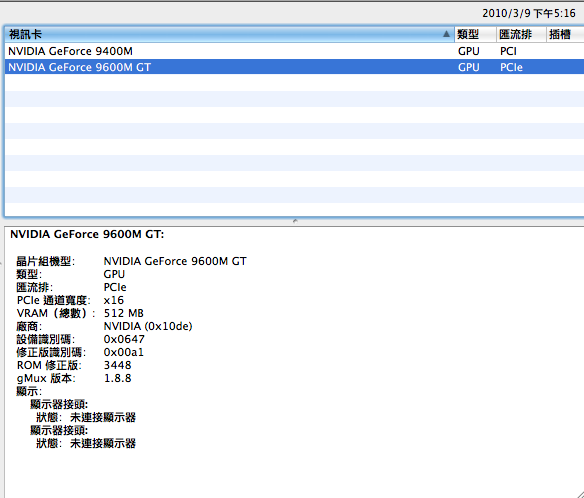Image resolution: width=584 pixels, height=498 pixels.
Task: Click the pane splitter handle between list and details
Action: [x=295, y=221]
